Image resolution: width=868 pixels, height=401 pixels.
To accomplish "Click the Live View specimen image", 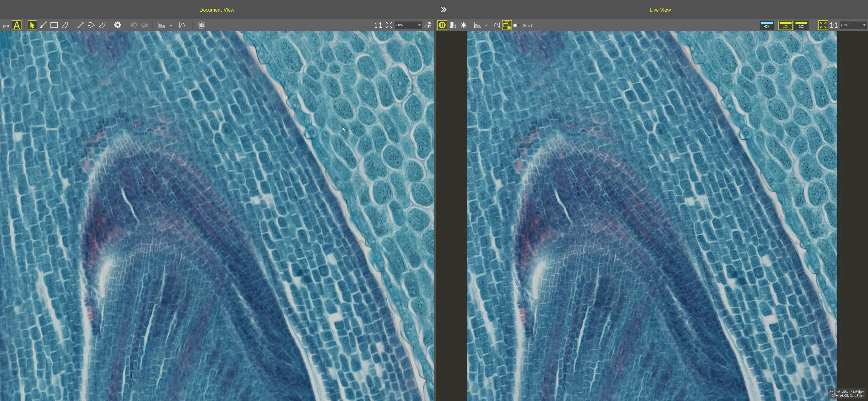I will 652,216.
